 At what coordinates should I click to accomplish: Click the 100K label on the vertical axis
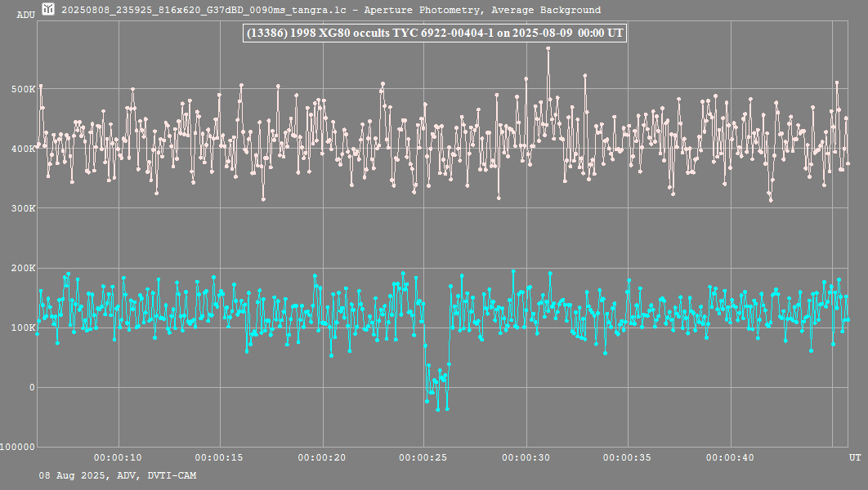(x=23, y=327)
